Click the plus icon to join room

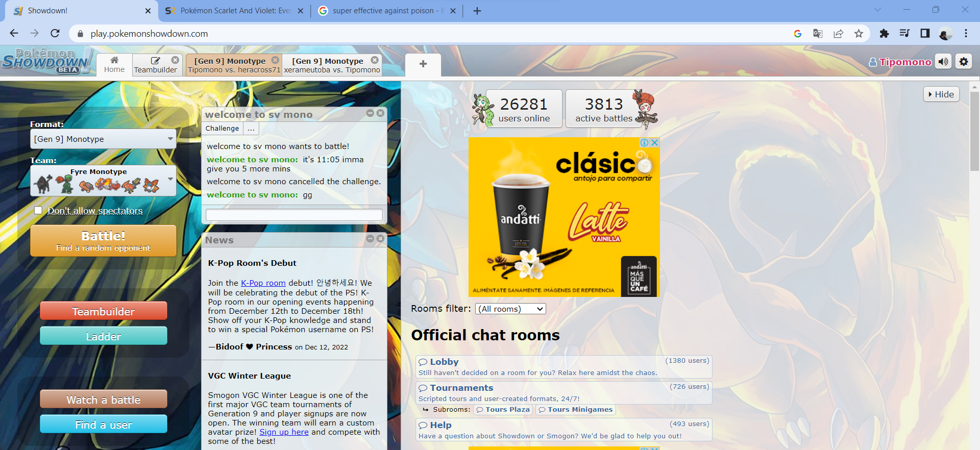423,64
